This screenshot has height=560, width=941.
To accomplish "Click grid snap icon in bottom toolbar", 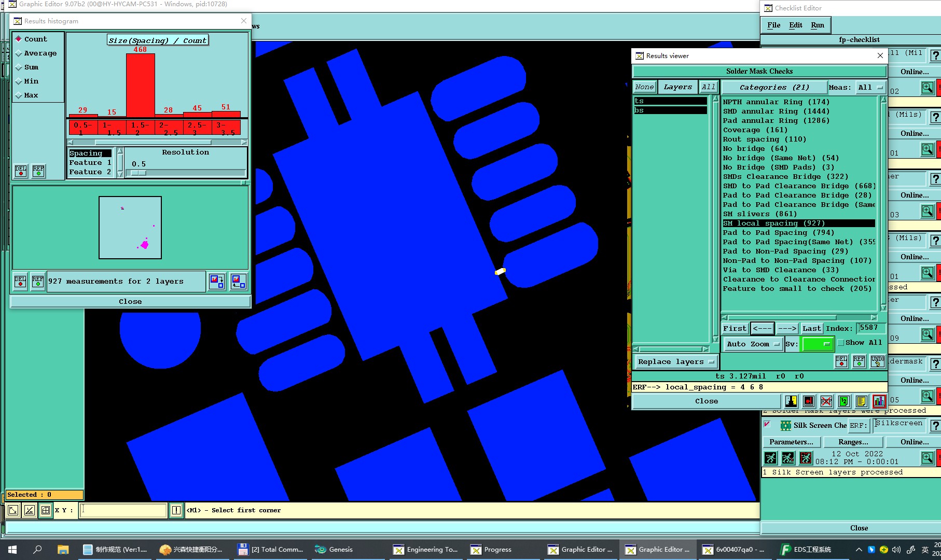I will [46, 510].
